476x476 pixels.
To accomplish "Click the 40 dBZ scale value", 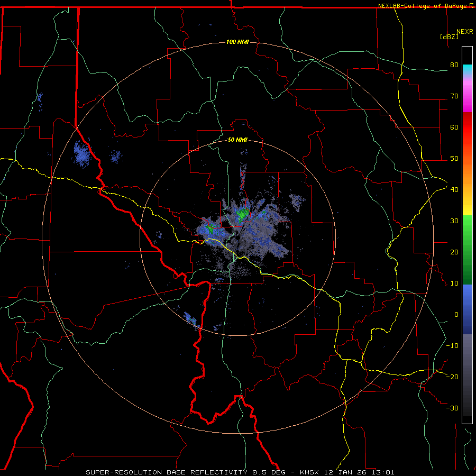I will coord(454,190).
